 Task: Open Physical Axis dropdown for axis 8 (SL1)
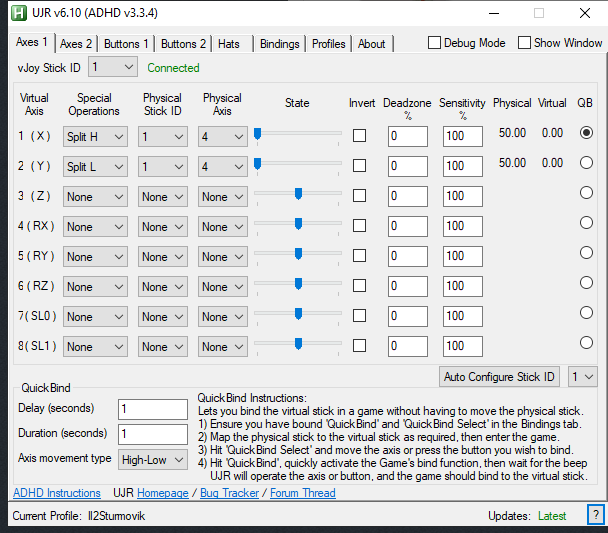point(223,347)
